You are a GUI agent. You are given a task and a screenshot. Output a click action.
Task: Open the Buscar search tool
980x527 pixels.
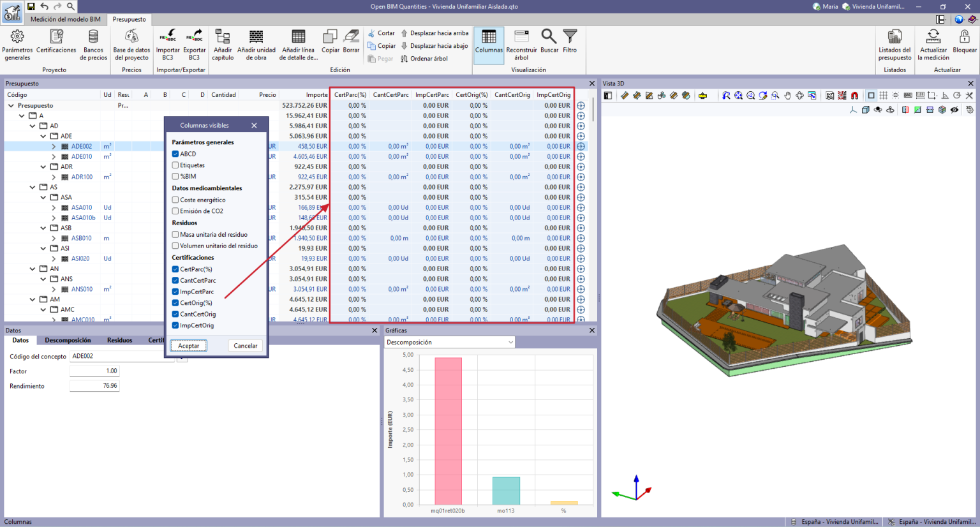click(x=549, y=41)
